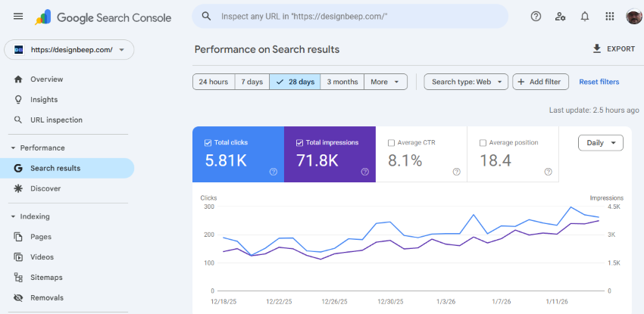The width and height of the screenshot is (644, 314).
Task: Open the Daily granularity dropdown
Action: point(600,142)
